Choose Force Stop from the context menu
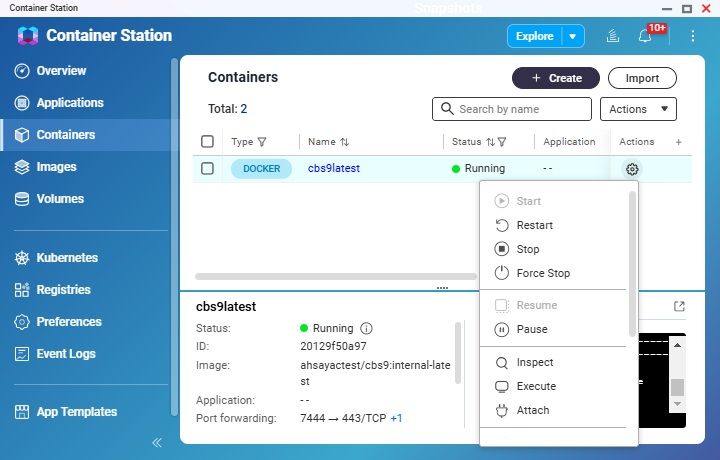The height and width of the screenshot is (460, 720). tap(553, 273)
